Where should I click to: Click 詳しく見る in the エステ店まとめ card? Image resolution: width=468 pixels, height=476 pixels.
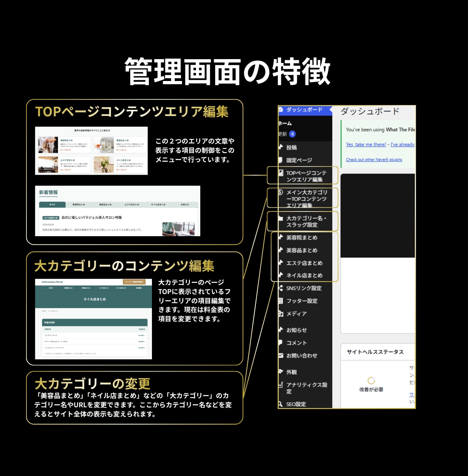[65, 170]
